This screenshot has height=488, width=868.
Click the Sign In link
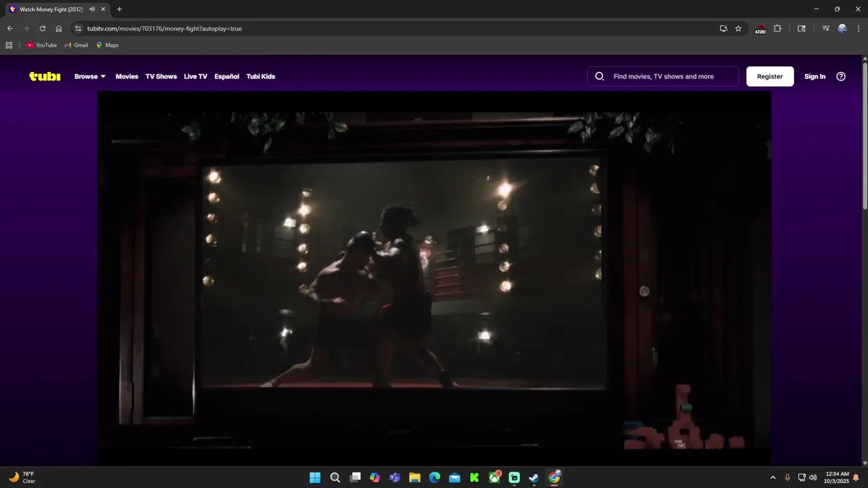[814, 77]
